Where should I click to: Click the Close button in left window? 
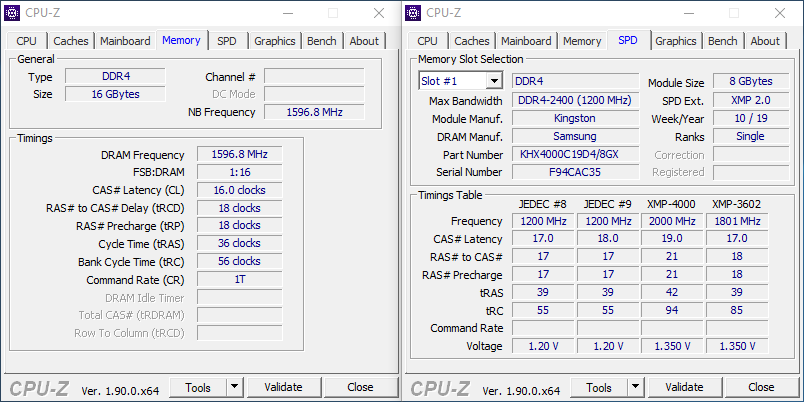(x=360, y=387)
